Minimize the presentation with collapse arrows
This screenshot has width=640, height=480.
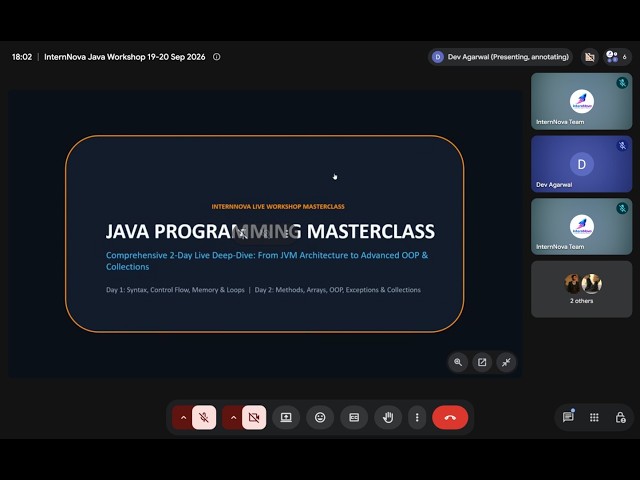click(x=506, y=362)
